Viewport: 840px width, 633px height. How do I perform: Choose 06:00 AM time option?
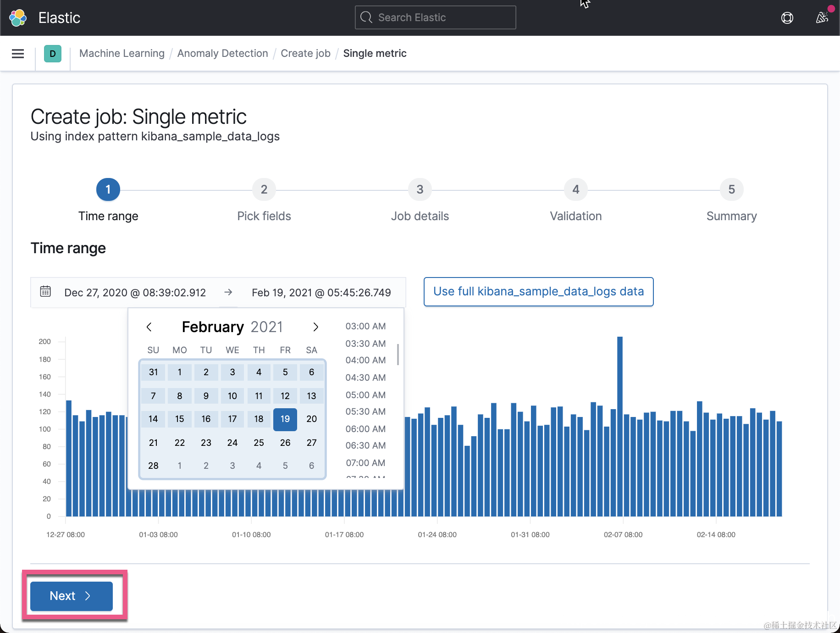(365, 429)
